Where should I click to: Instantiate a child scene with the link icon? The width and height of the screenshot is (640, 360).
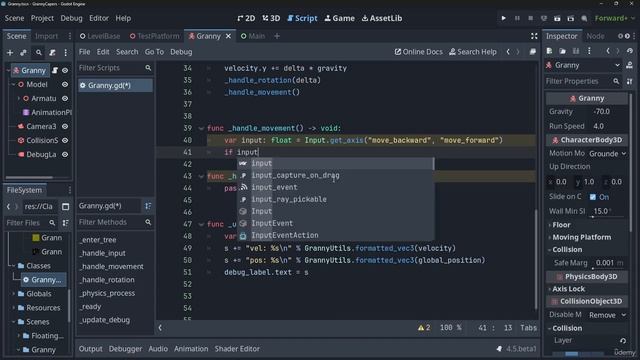pos(23,53)
